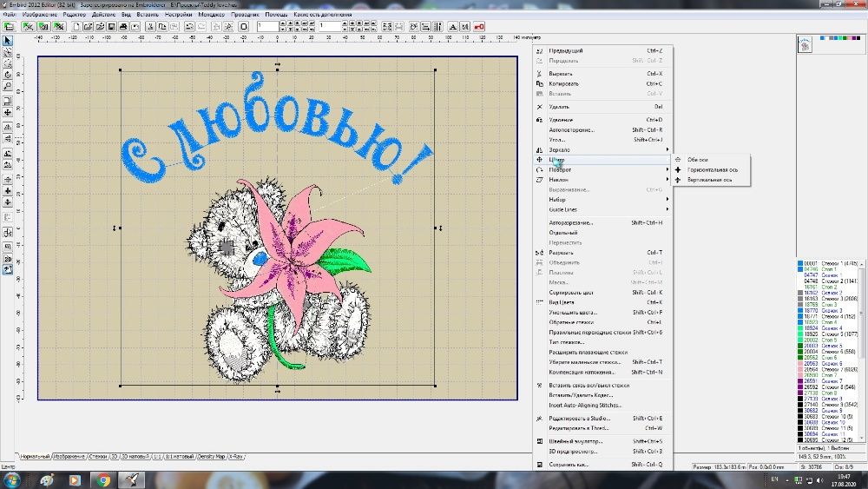Screen dimensions: 868x489
Task: Switch to the Изображение view tab
Action: [69, 457]
